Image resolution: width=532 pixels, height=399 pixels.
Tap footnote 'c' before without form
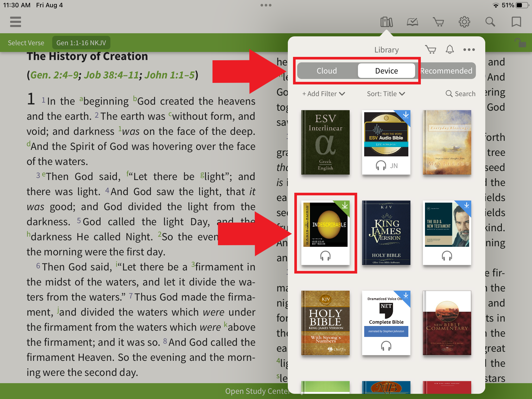[x=170, y=114]
